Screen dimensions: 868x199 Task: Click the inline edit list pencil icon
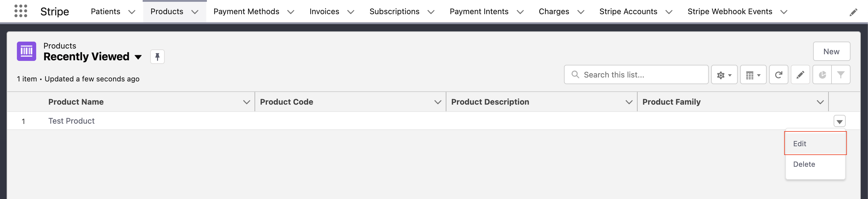(x=800, y=75)
